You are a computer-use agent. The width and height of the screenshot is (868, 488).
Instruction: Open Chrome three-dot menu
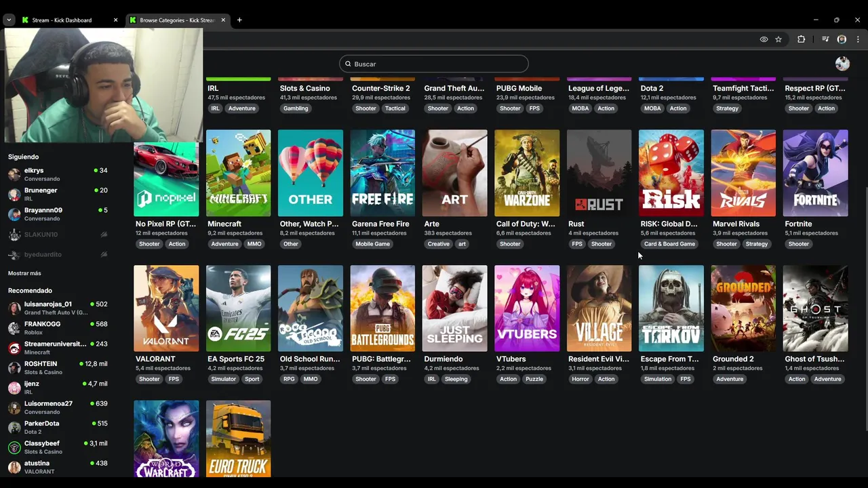(x=857, y=39)
